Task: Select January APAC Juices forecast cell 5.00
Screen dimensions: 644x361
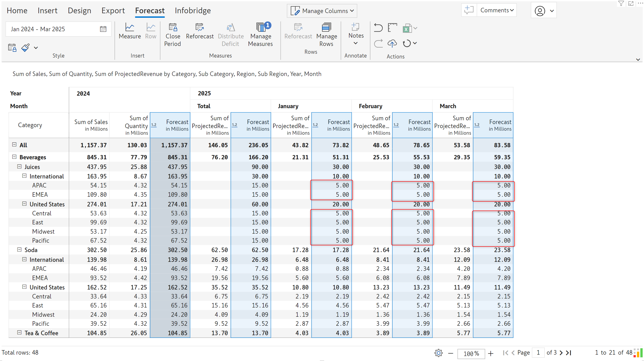Action: [331, 185]
